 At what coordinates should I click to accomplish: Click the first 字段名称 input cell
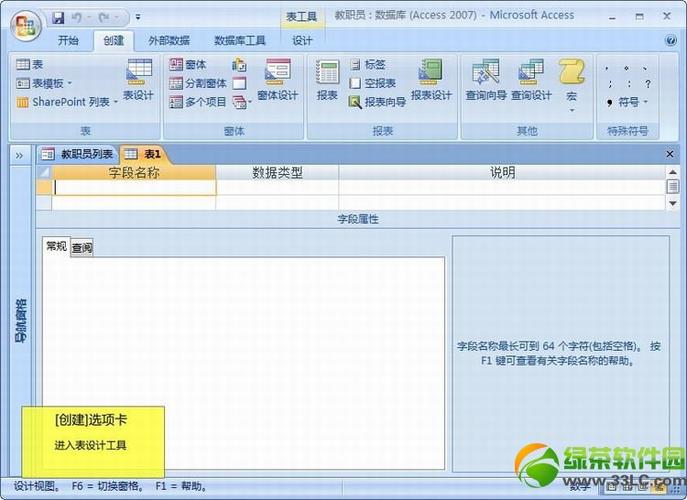point(134,188)
